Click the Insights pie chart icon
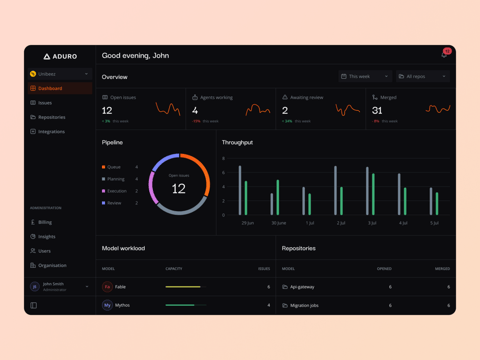Screen dimensions: 480x360 click(x=33, y=236)
